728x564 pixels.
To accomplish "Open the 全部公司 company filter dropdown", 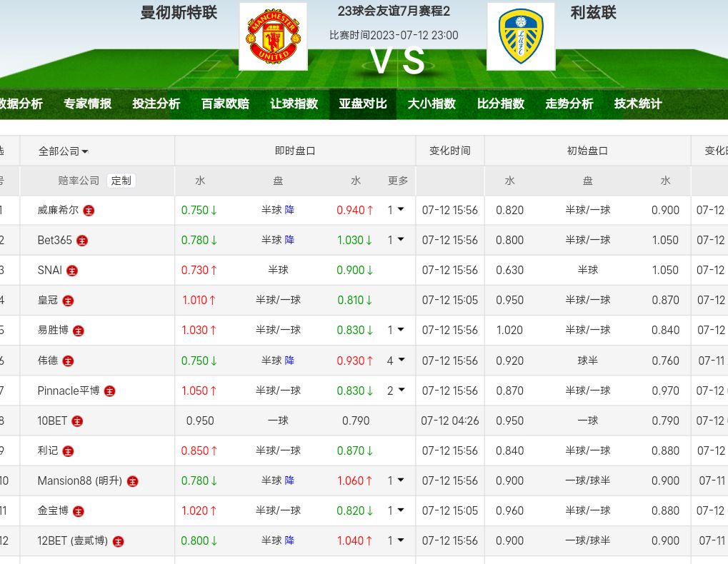I will pos(64,151).
